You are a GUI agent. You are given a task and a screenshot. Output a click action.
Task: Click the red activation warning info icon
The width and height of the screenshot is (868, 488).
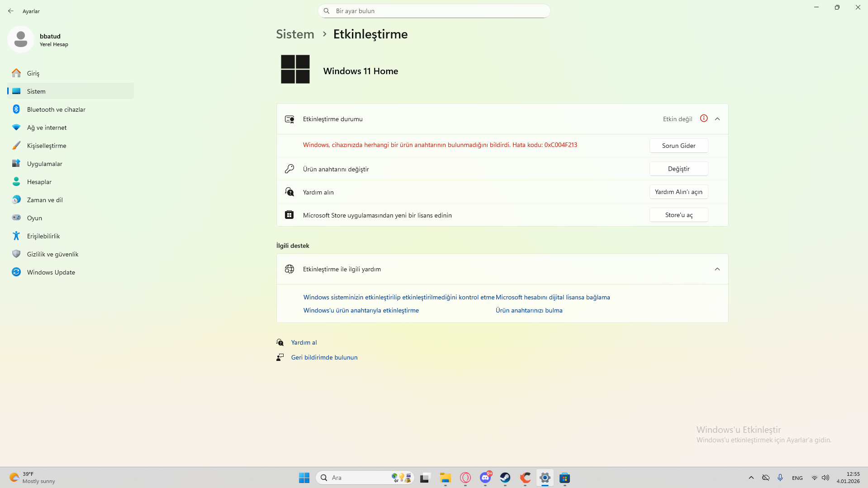(x=704, y=118)
